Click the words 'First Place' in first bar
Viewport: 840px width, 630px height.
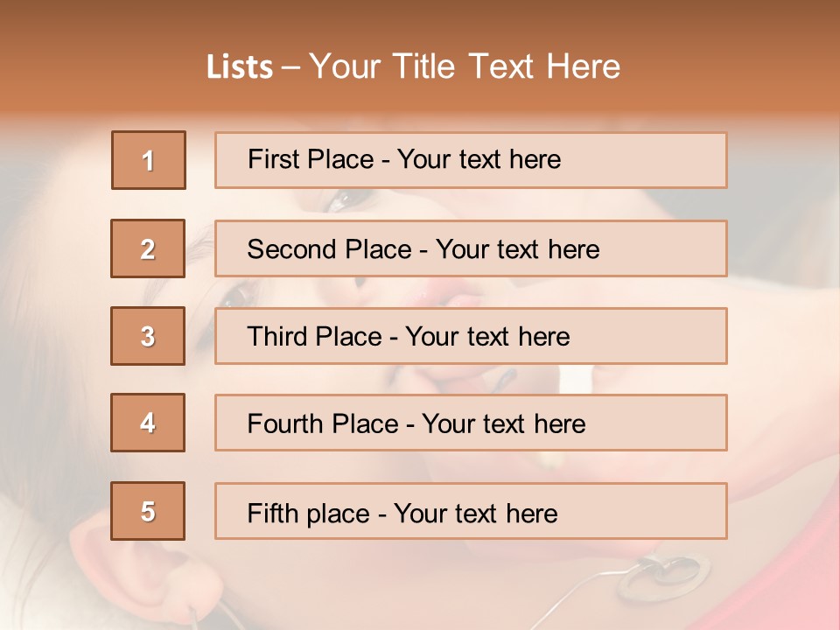pyautogui.click(x=311, y=159)
